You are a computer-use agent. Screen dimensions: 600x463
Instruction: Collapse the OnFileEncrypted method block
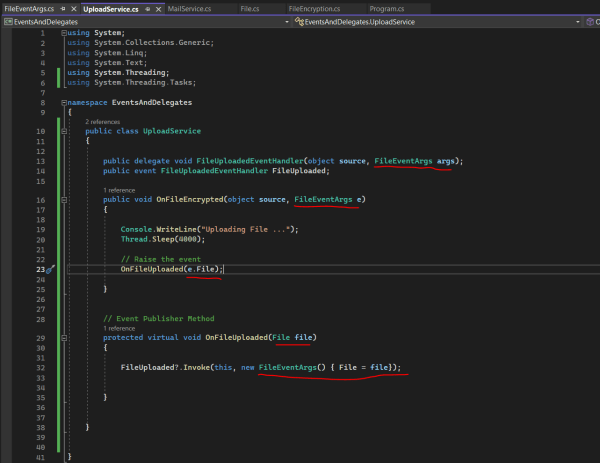64,200
